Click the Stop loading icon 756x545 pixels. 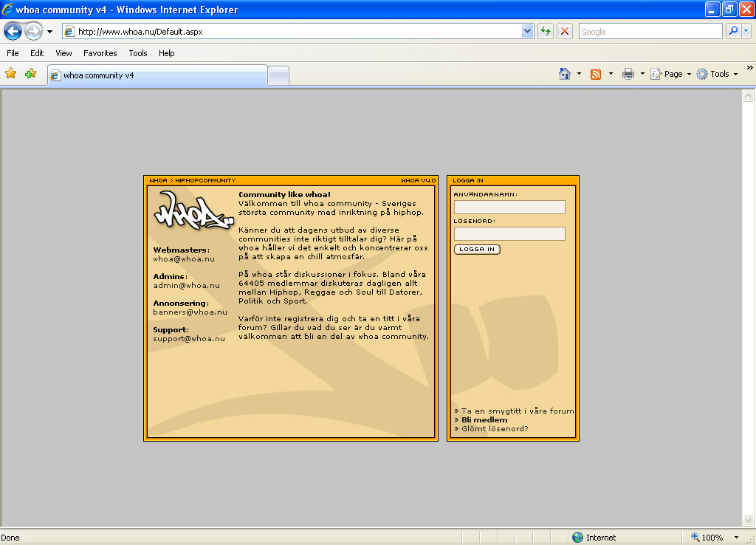point(565,31)
